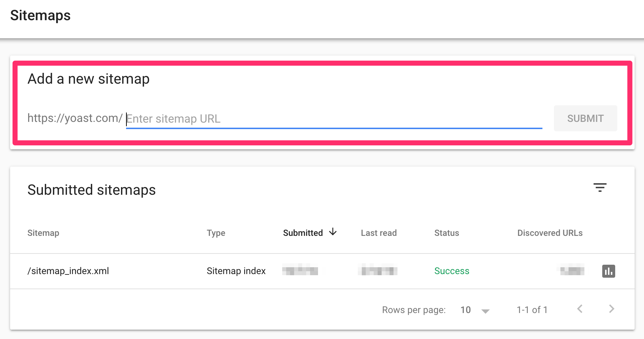Expand the rows per page dropdown arrow

point(485,311)
